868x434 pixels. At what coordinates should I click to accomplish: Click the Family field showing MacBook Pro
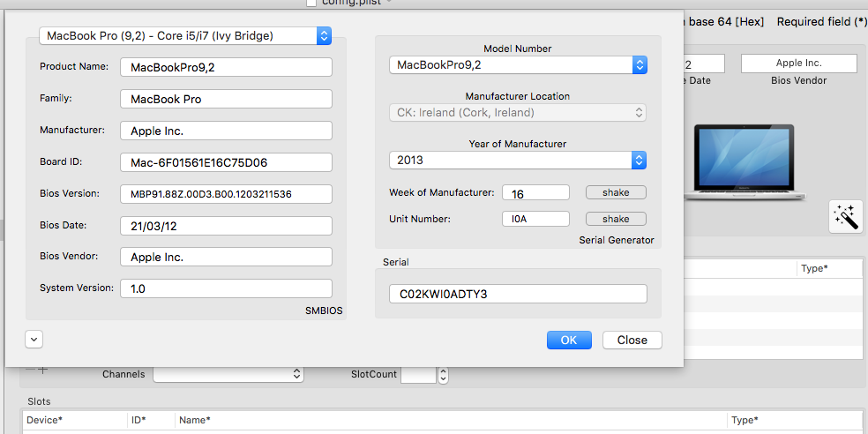click(226, 99)
